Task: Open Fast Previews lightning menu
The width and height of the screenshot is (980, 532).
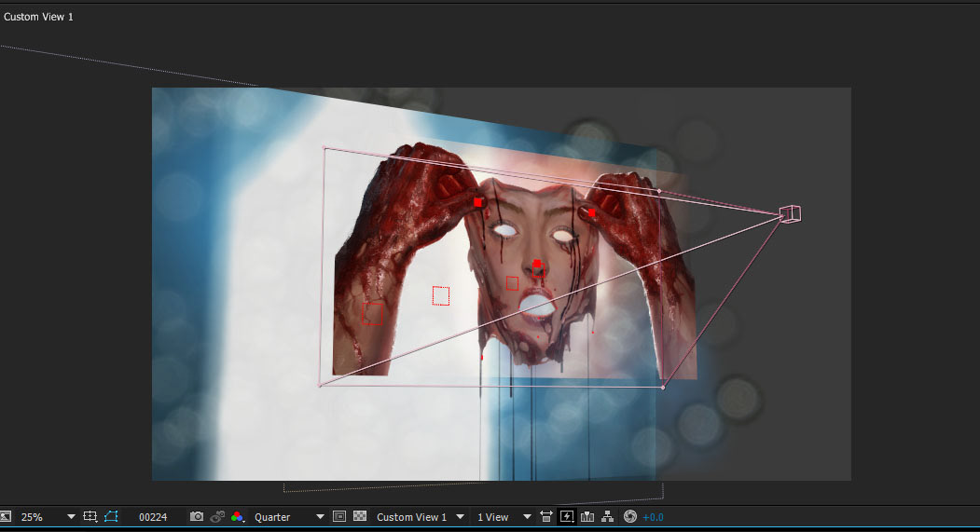Action: 567,516
